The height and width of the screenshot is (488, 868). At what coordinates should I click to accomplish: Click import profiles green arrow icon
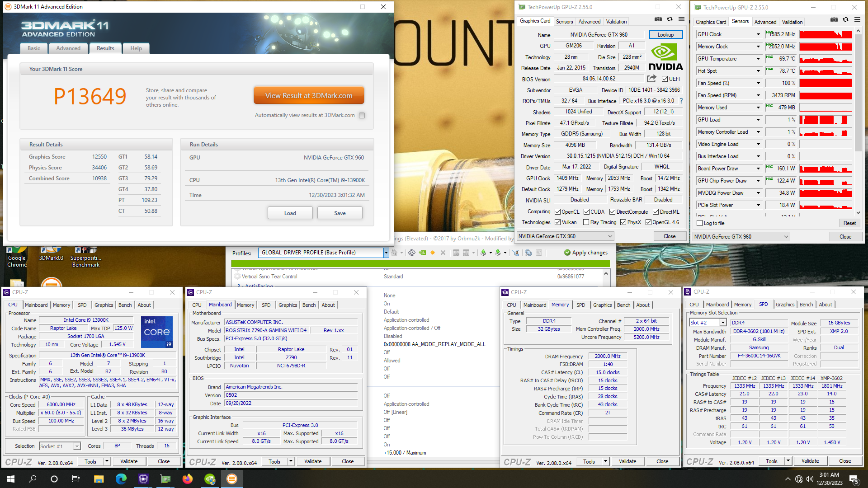(x=498, y=253)
